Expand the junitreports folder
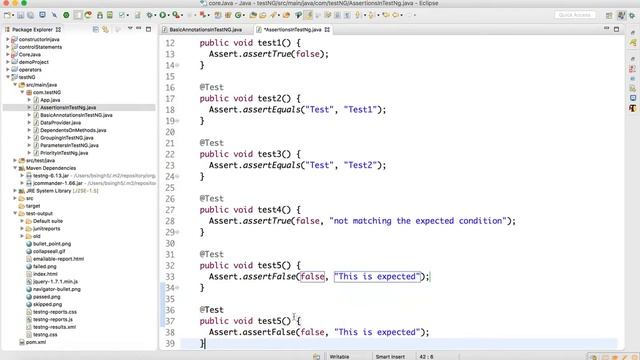 [x=22, y=229]
